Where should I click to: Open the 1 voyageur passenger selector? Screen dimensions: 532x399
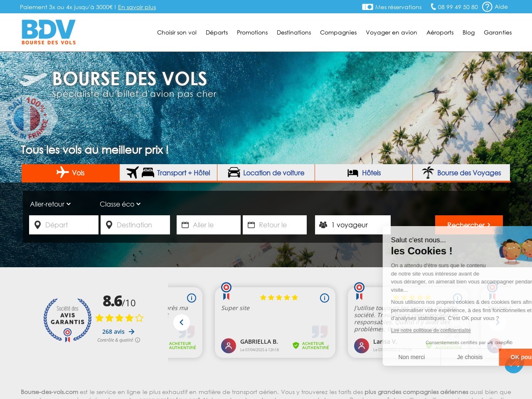point(353,225)
